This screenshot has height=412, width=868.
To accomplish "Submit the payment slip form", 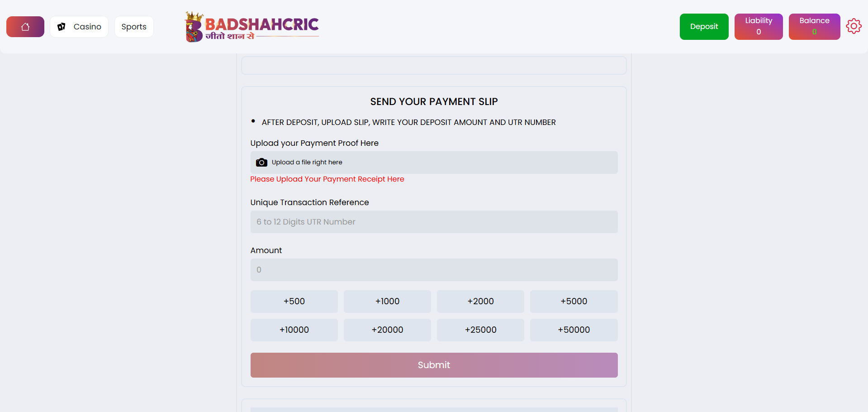I will pos(434,365).
